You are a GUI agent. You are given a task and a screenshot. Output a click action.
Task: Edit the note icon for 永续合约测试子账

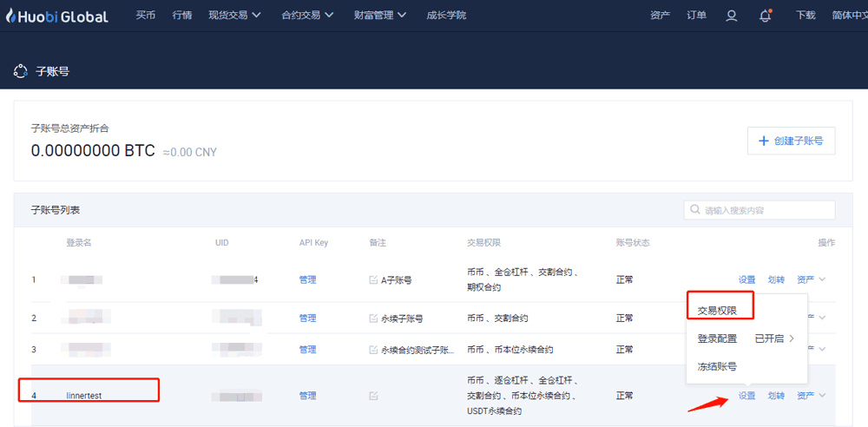[x=373, y=350]
